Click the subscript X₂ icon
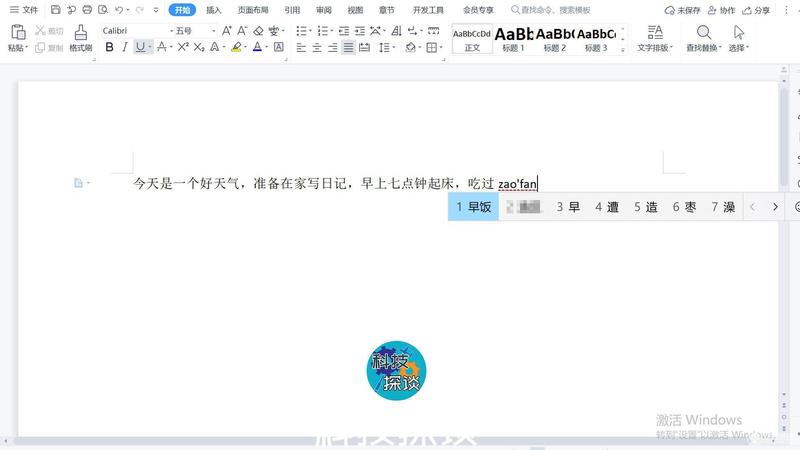The width and height of the screenshot is (800, 450). pyautogui.click(x=199, y=47)
